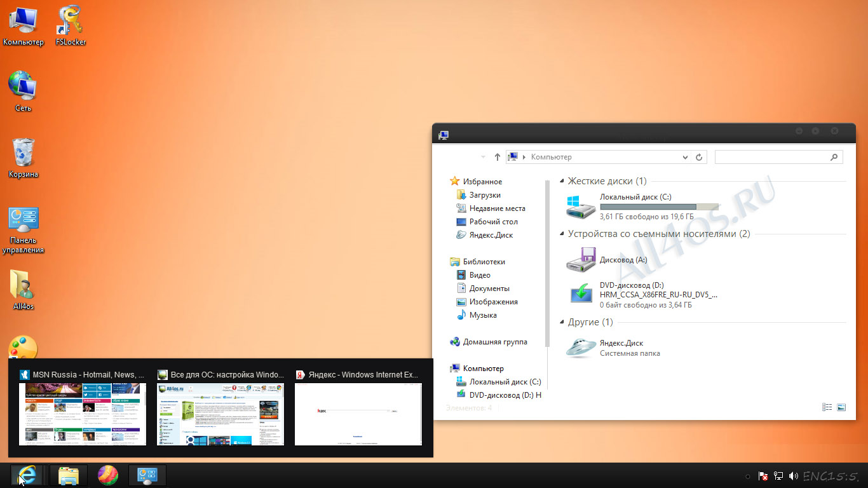
Task: Open Домашняя группа in navigation pane
Action: (x=495, y=342)
